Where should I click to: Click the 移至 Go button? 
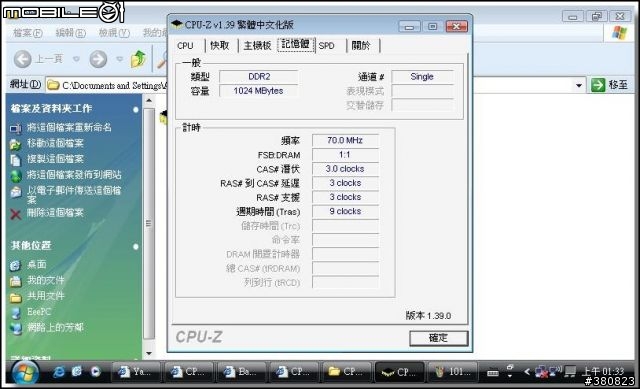tap(609, 85)
